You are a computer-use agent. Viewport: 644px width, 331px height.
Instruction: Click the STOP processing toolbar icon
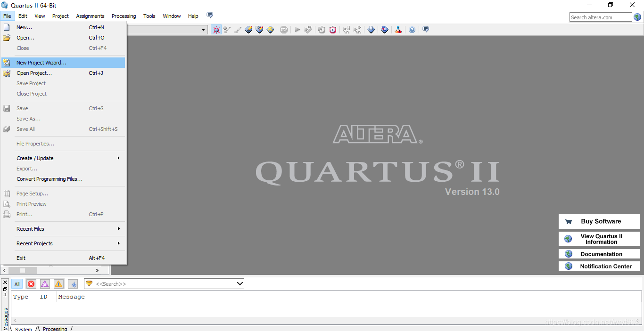click(x=284, y=30)
